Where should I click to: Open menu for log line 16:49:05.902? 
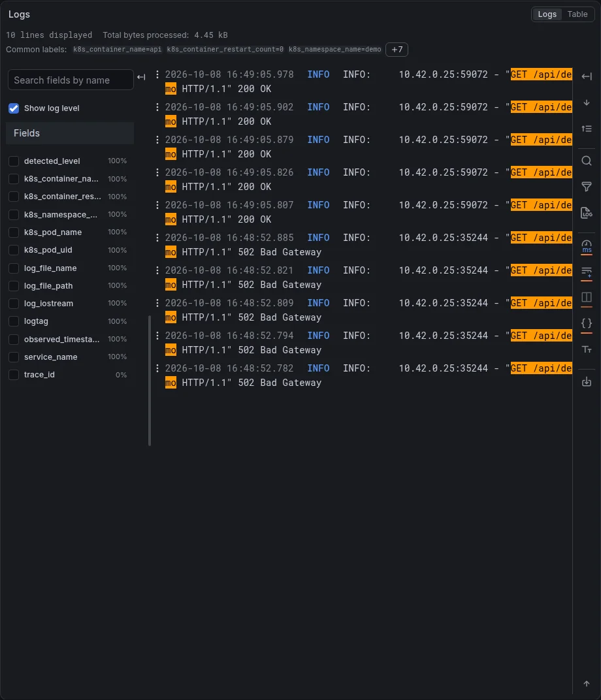click(157, 107)
